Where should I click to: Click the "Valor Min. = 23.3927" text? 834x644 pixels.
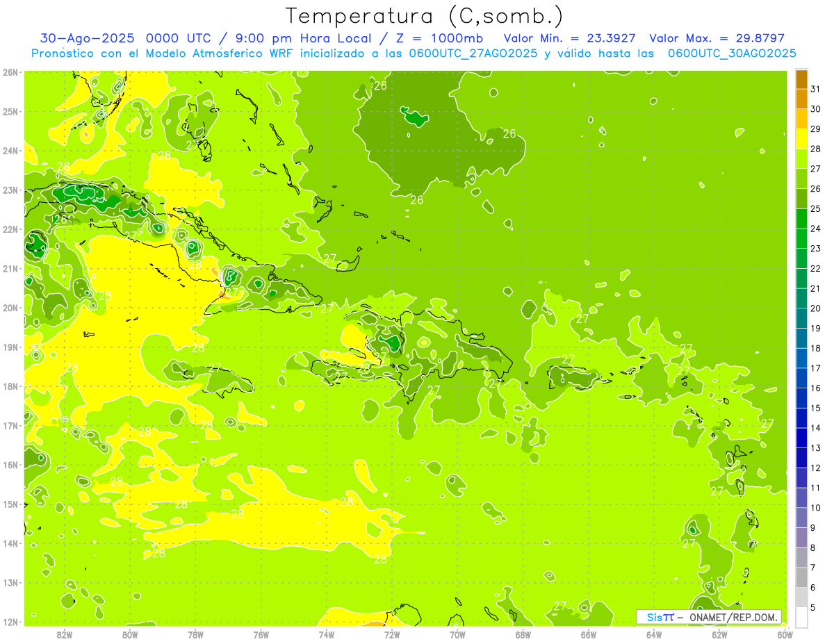click(570, 38)
